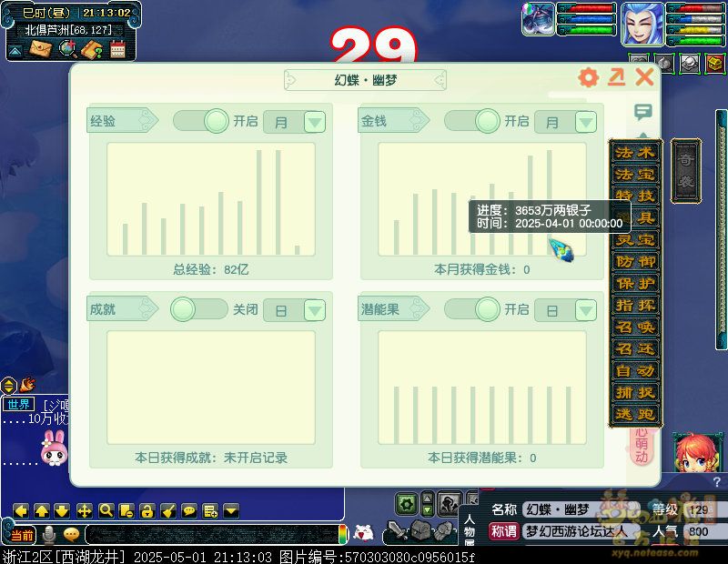Open the world map globe icon
Screen dimensions: 728x564
67,48
